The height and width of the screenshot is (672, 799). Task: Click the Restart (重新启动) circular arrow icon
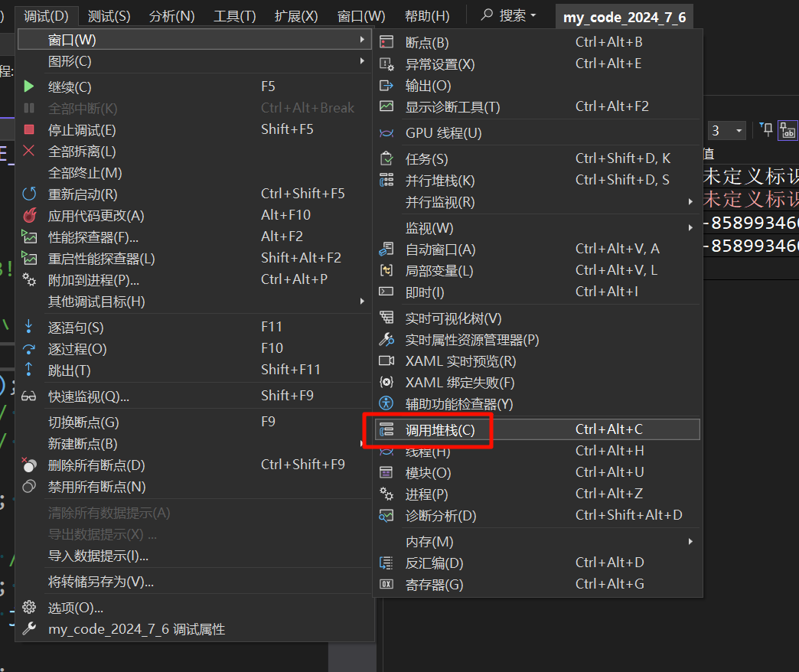click(x=29, y=194)
